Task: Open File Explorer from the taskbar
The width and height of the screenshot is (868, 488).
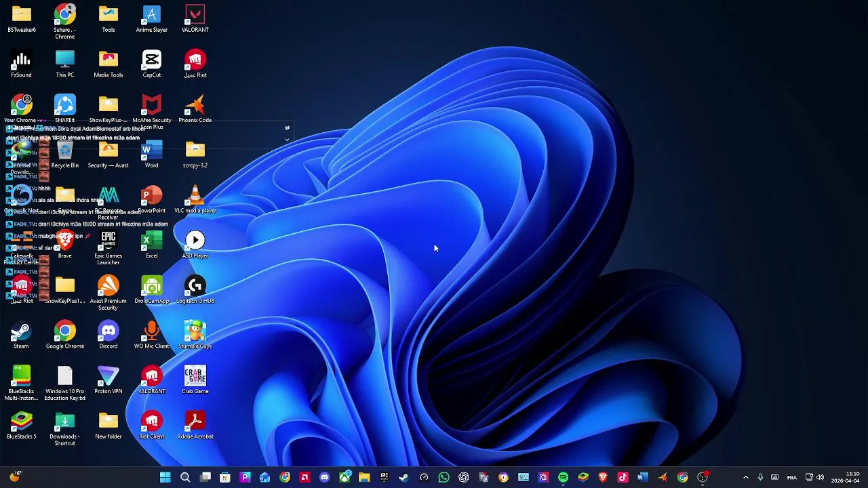Action: click(364, 478)
